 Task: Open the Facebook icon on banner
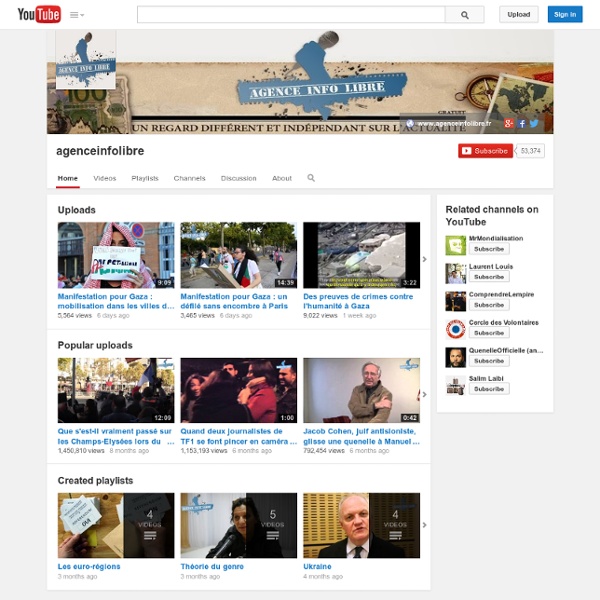(522, 123)
